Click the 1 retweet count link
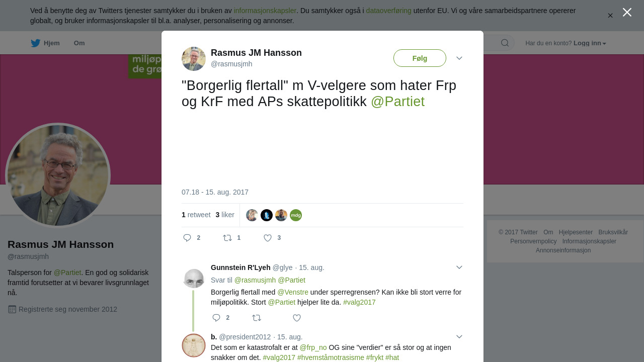 point(196,215)
